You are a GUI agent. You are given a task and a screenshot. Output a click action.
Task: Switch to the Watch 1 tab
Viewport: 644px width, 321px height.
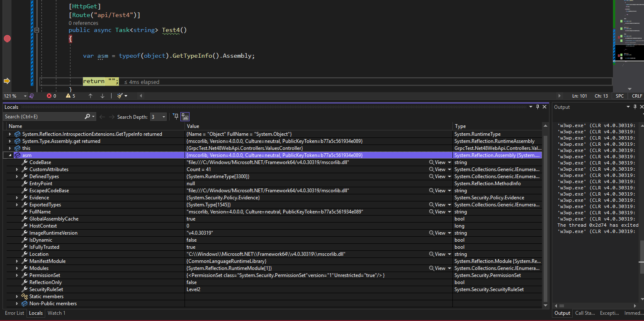click(56, 313)
